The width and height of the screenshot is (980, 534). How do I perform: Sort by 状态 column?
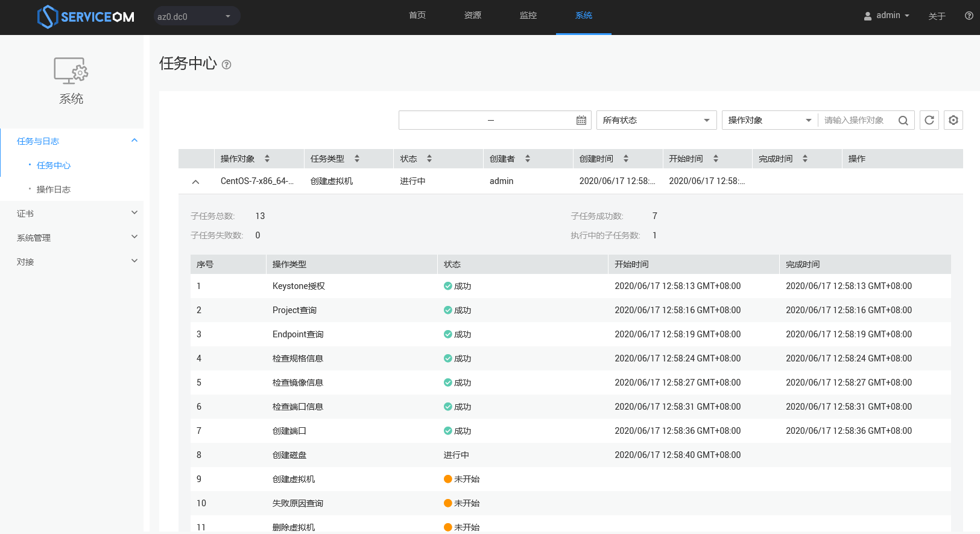[x=429, y=159]
